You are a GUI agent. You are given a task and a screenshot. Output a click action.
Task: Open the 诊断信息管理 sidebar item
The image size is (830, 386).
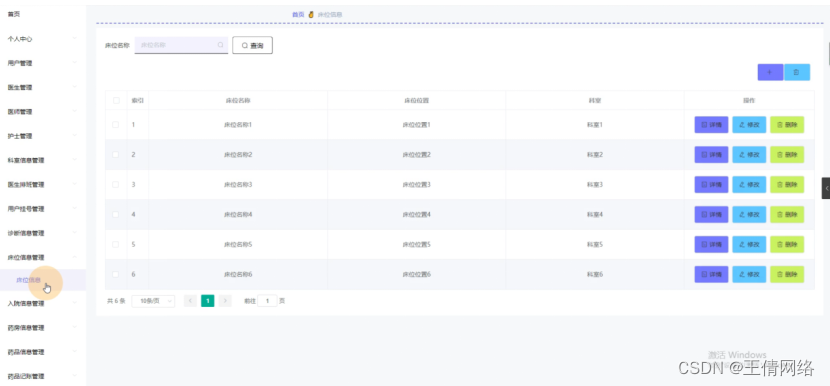[x=42, y=234]
